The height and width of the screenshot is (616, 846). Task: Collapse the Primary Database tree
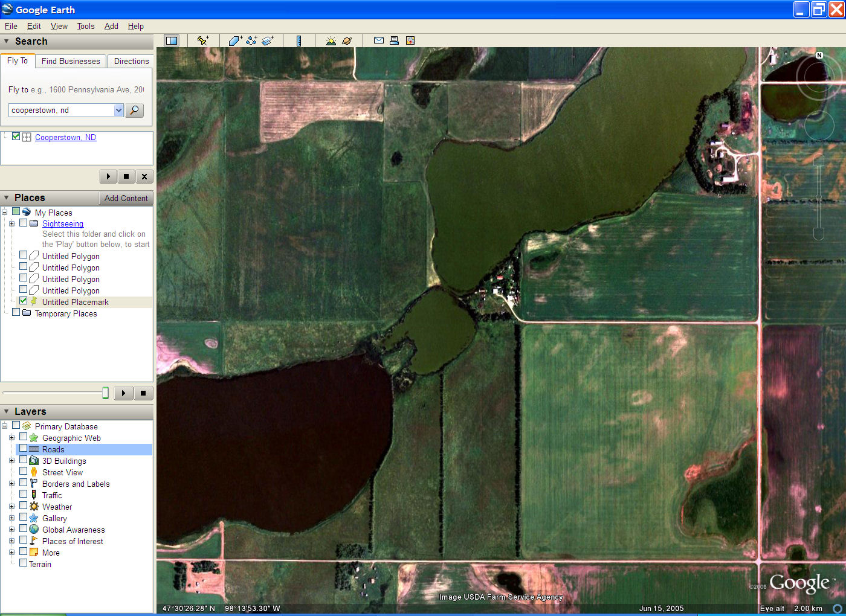click(4, 426)
